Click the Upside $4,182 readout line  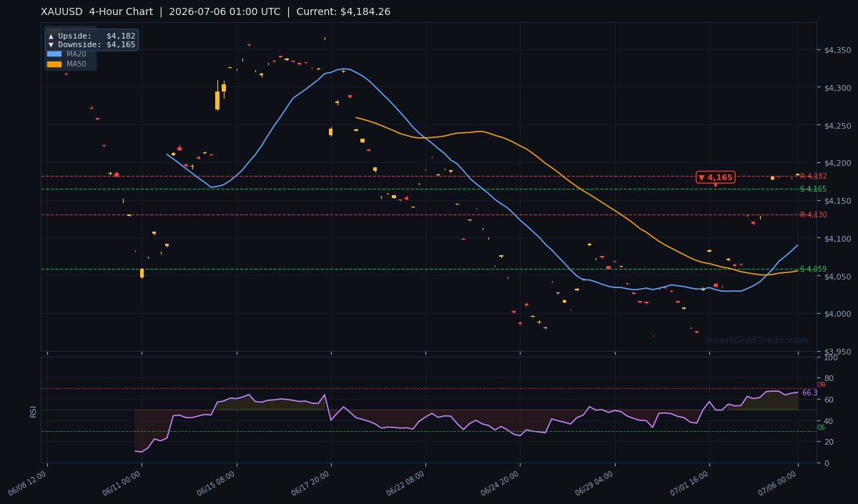[92, 36]
